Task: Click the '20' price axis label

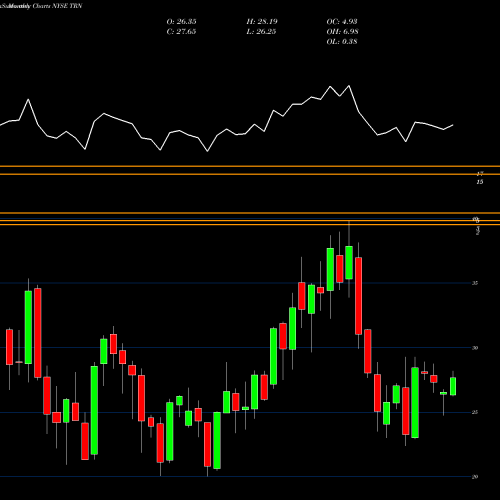Action: 475,477
